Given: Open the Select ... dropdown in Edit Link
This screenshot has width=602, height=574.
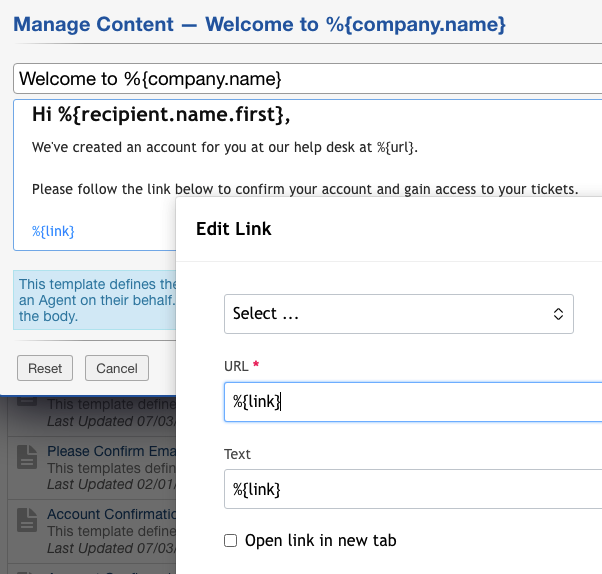Looking at the screenshot, I should [398, 314].
